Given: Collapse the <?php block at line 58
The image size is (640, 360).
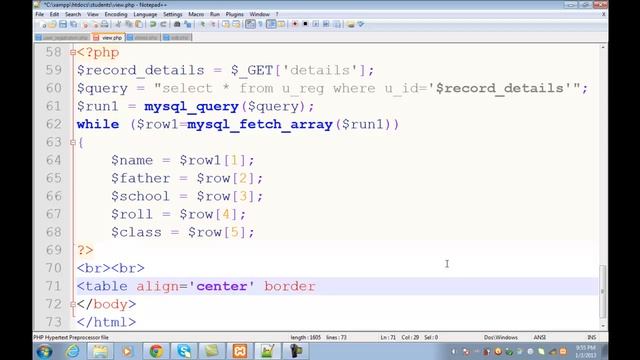Looking at the screenshot, I should (x=73, y=52).
